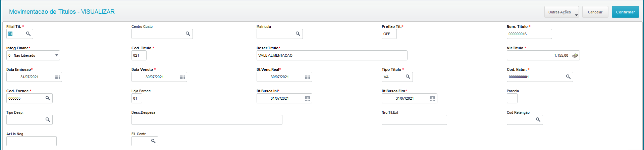Open calendar picker for Dt.Venc.Real

coord(307,77)
